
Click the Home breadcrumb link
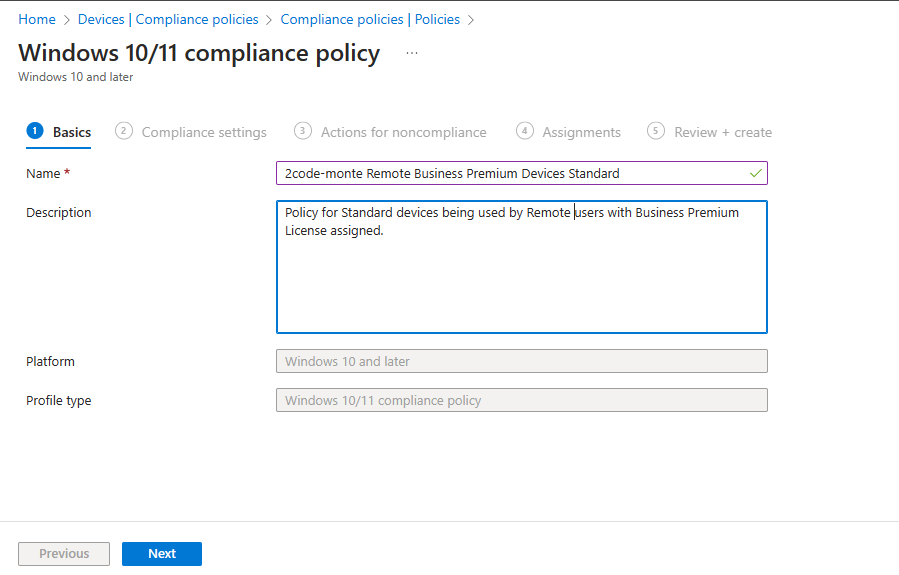pyautogui.click(x=37, y=19)
